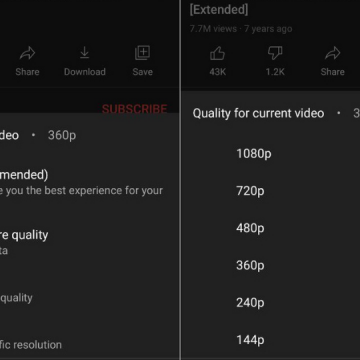
Task: Choose the recommended auto quality option
Action: point(82,183)
